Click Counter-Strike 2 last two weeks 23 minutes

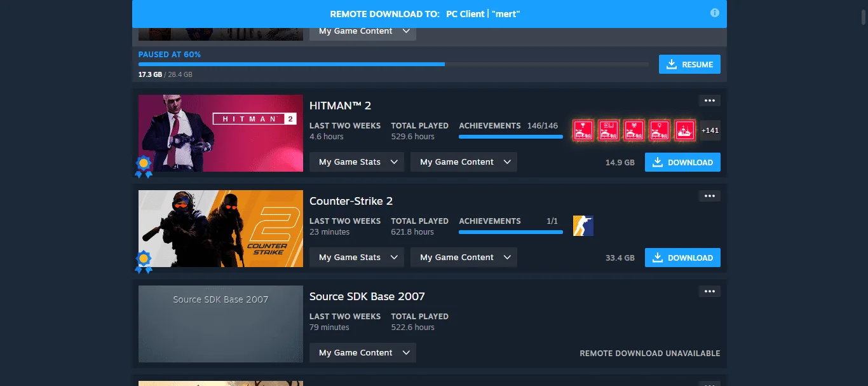(x=345, y=226)
